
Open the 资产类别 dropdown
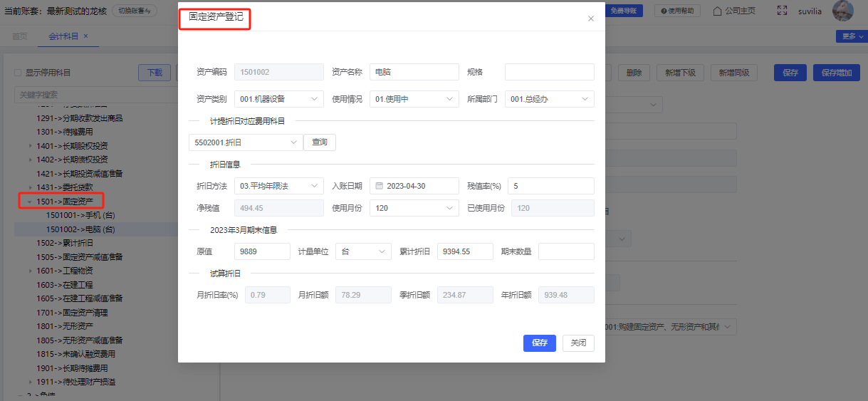(278, 99)
